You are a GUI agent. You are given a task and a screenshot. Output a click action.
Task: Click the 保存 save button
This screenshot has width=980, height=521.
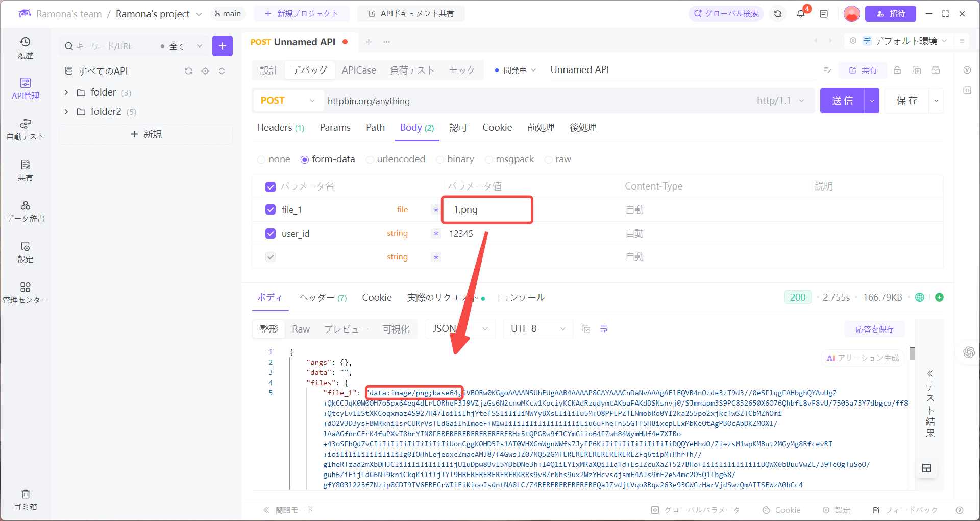pos(907,101)
